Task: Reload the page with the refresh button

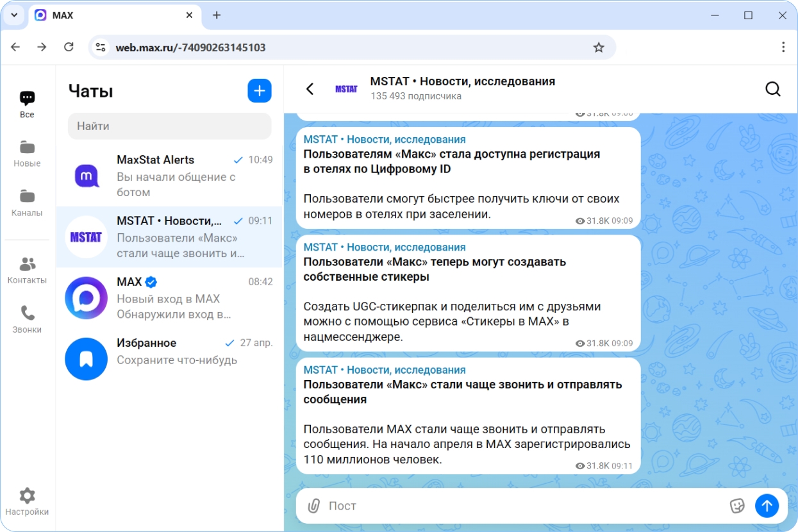Action: pos(69,47)
